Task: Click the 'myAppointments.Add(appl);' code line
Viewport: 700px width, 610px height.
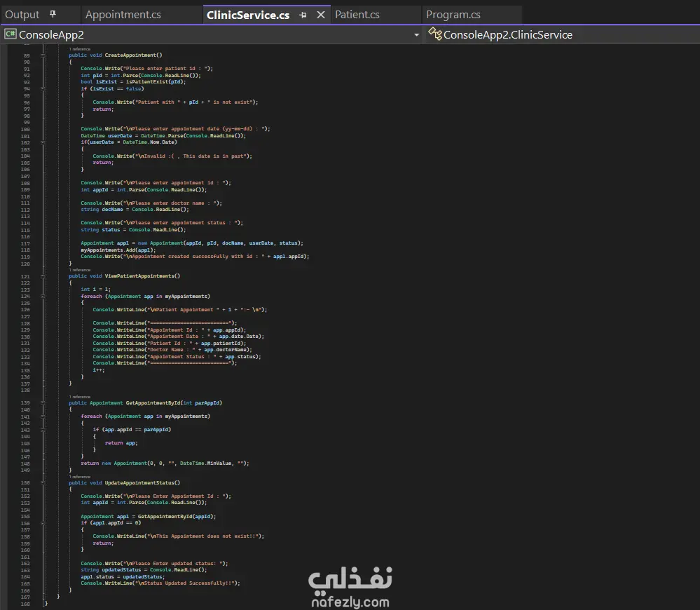Action: pyautogui.click(x=118, y=250)
